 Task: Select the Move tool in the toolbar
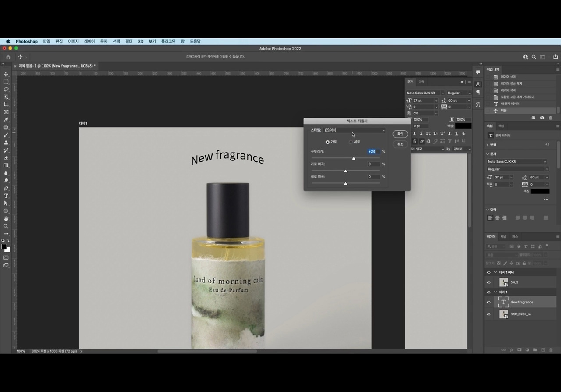click(x=6, y=74)
